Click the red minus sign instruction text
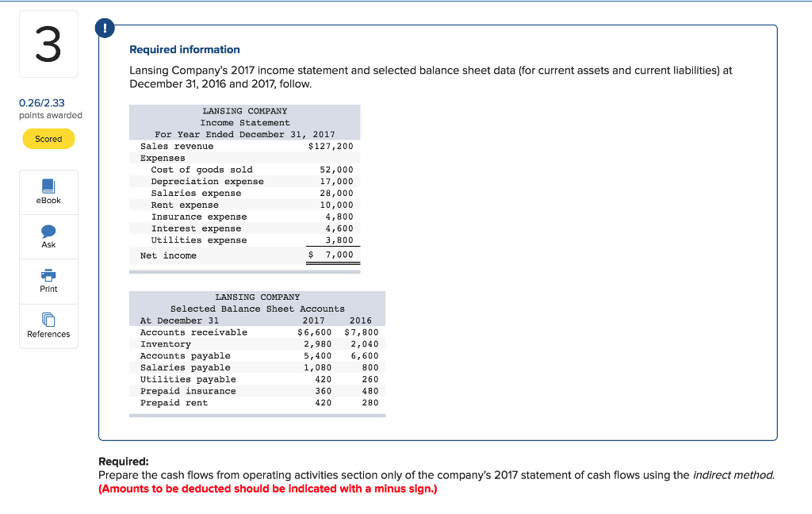812x514 pixels. [268, 489]
